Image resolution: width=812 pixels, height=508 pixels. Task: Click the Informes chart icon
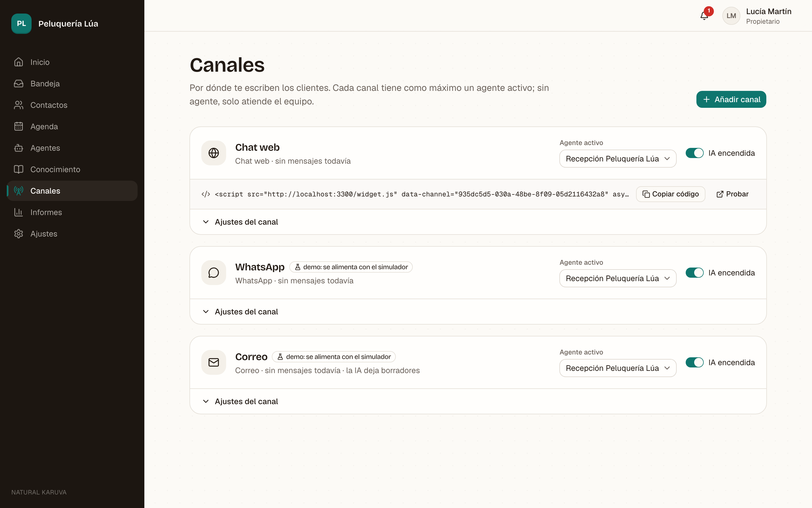click(x=19, y=212)
